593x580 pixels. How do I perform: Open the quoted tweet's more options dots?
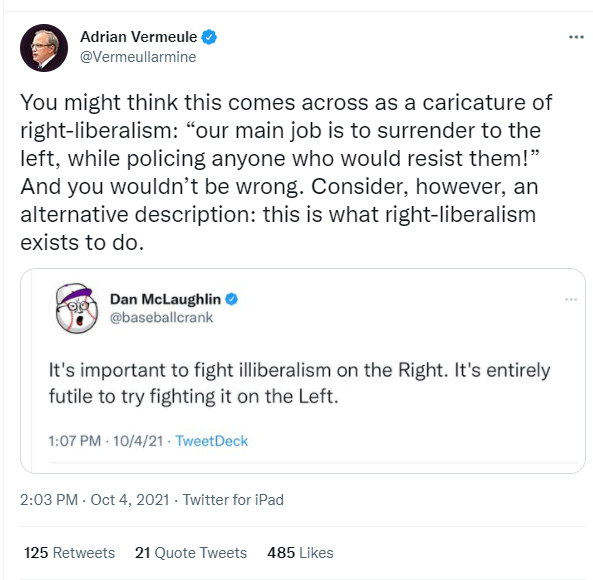click(571, 299)
